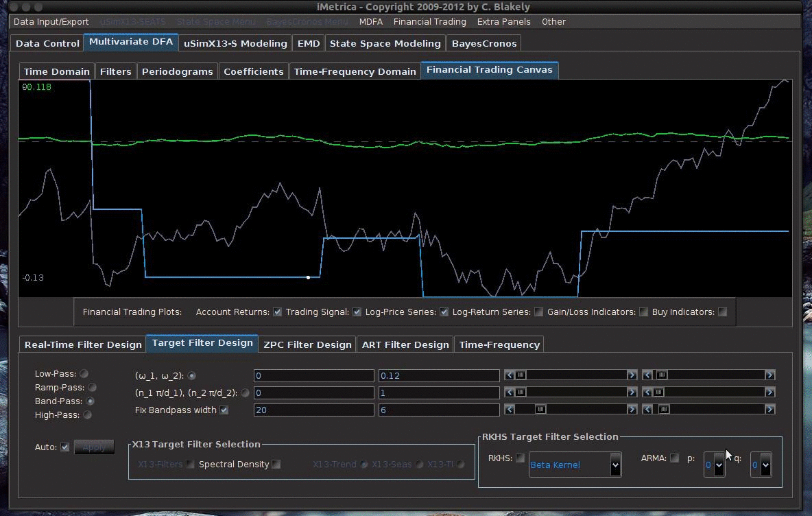
Task: Click the ω_2 field showing 0.12
Action: 438,375
